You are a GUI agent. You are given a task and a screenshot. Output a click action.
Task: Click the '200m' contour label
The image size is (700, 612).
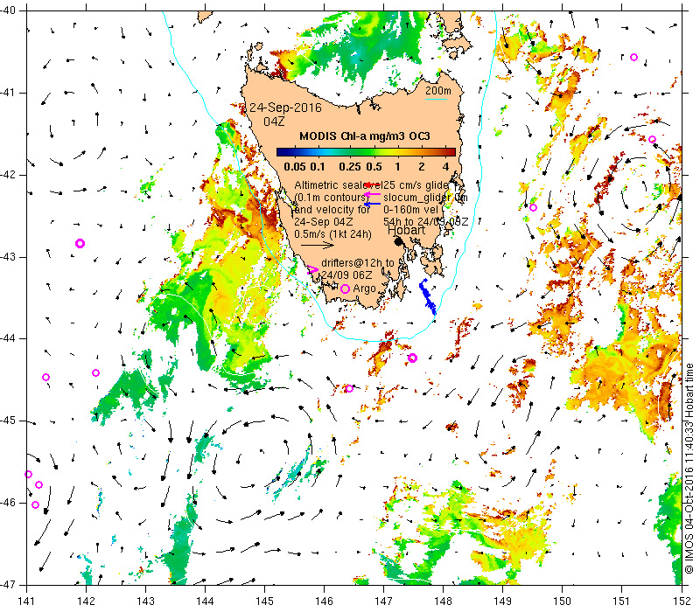[x=438, y=91]
